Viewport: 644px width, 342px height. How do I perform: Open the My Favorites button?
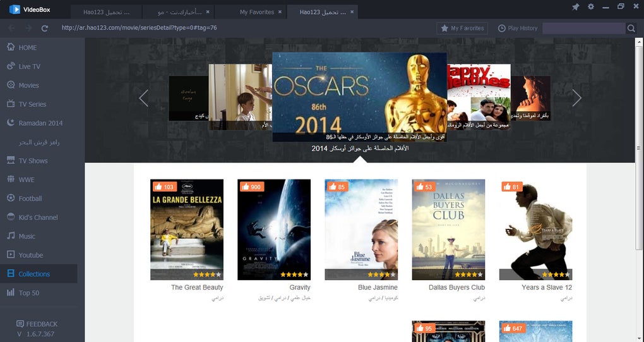pyautogui.click(x=462, y=28)
